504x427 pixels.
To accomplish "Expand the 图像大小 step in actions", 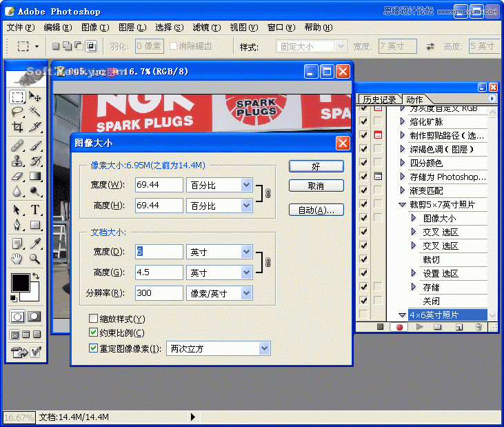I will point(414,218).
